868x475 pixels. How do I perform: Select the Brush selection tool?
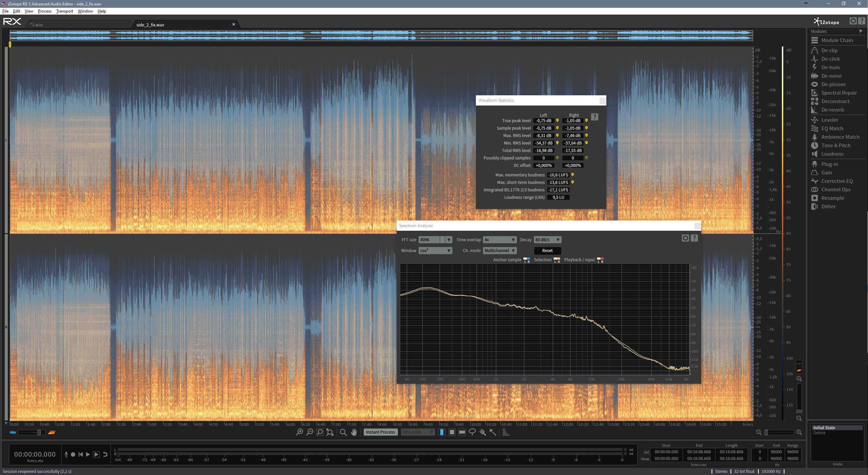tap(483, 432)
